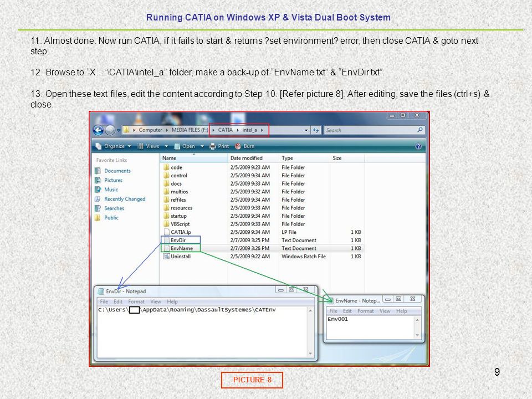Click the Refresh icon in address bar
Image resolution: width=532 pixels, height=399 pixels.
316,130
